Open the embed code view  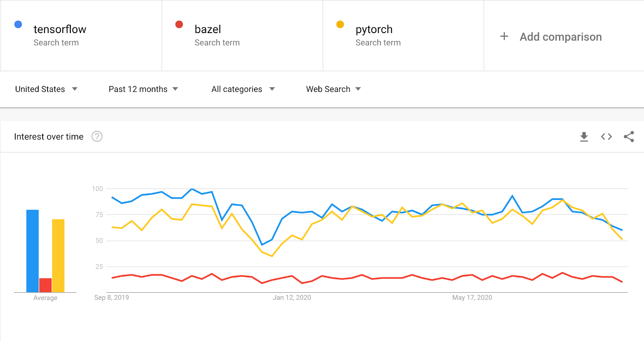(606, 137)
